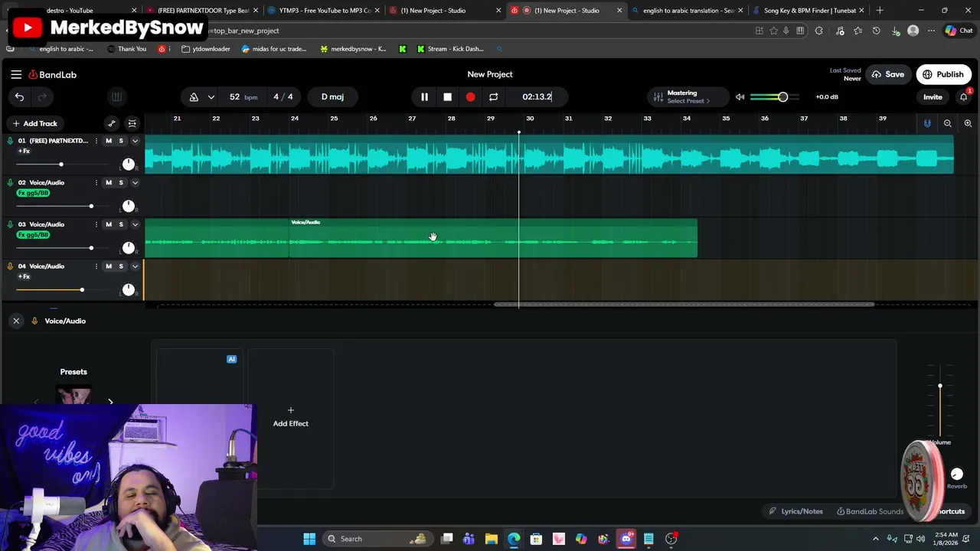The image size is (980, 551).
Task: Change the 4 / 4 time signature
Action: pos(283,96)
